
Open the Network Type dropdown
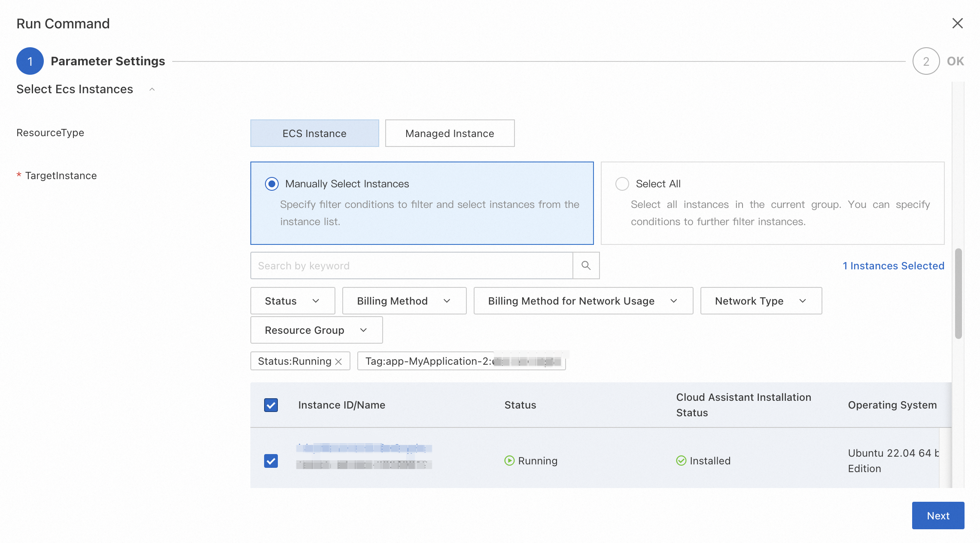761,301
